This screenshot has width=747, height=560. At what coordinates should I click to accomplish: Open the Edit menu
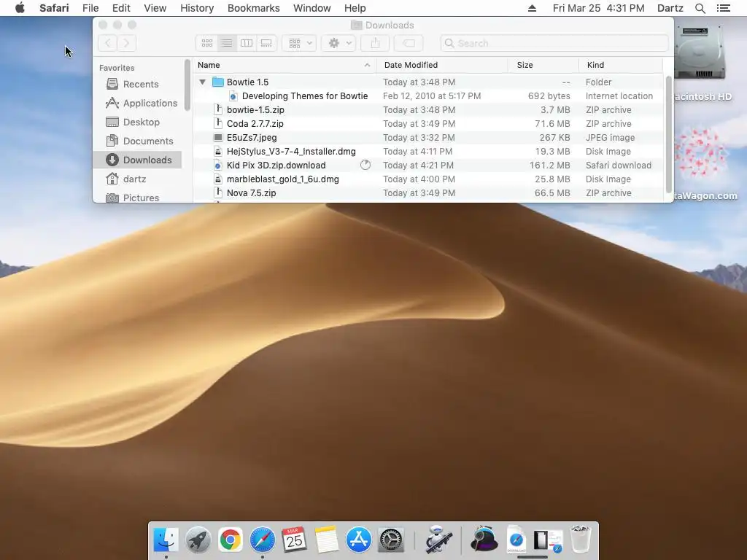121,8
